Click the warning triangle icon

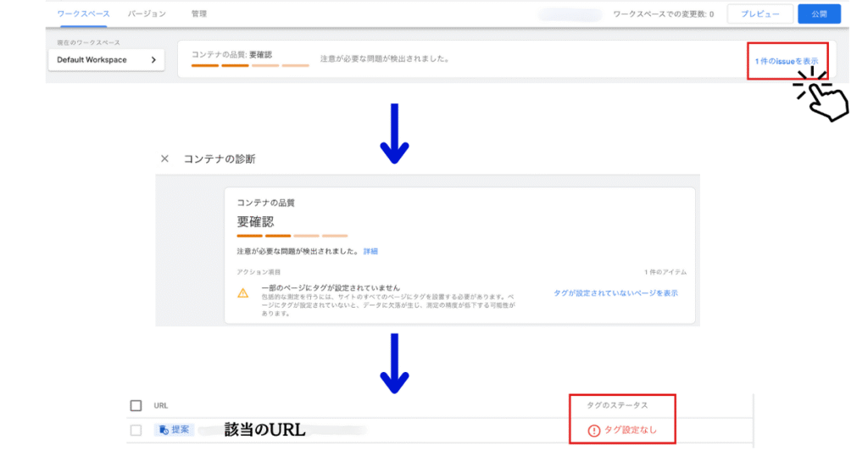coord(243,292)
